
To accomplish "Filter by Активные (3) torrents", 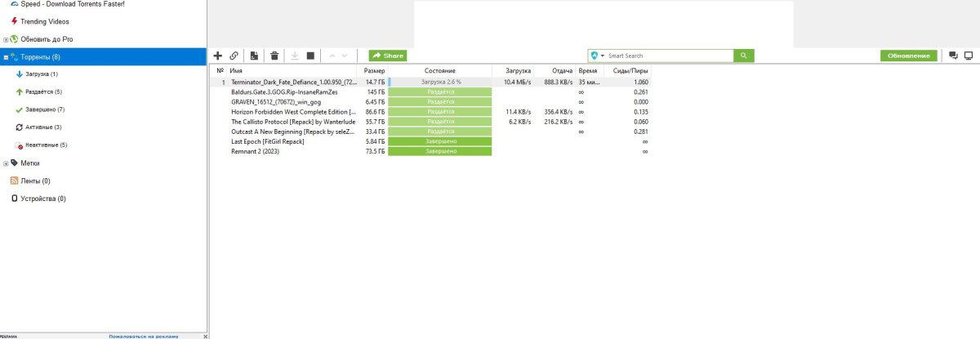I will tap(43, 127).
